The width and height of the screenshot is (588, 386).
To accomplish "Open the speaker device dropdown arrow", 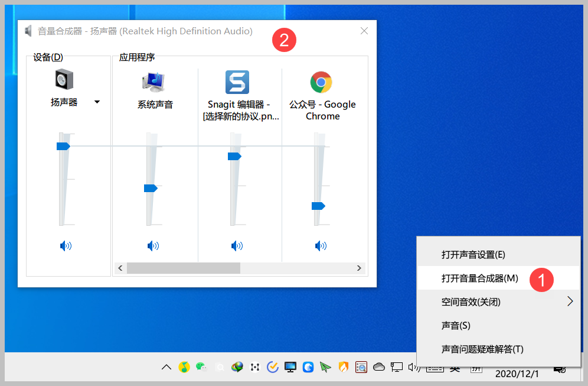I will (x=96, y=102).
